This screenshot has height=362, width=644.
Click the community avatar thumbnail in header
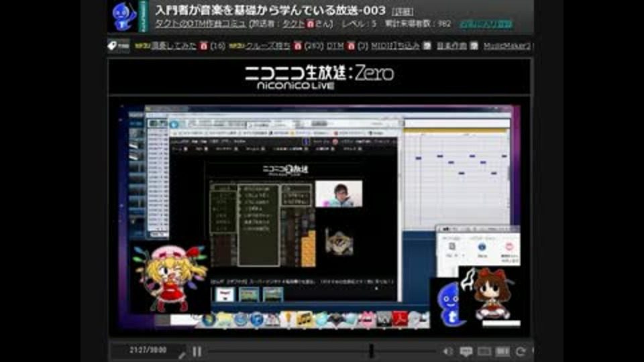tap(123, 16)
